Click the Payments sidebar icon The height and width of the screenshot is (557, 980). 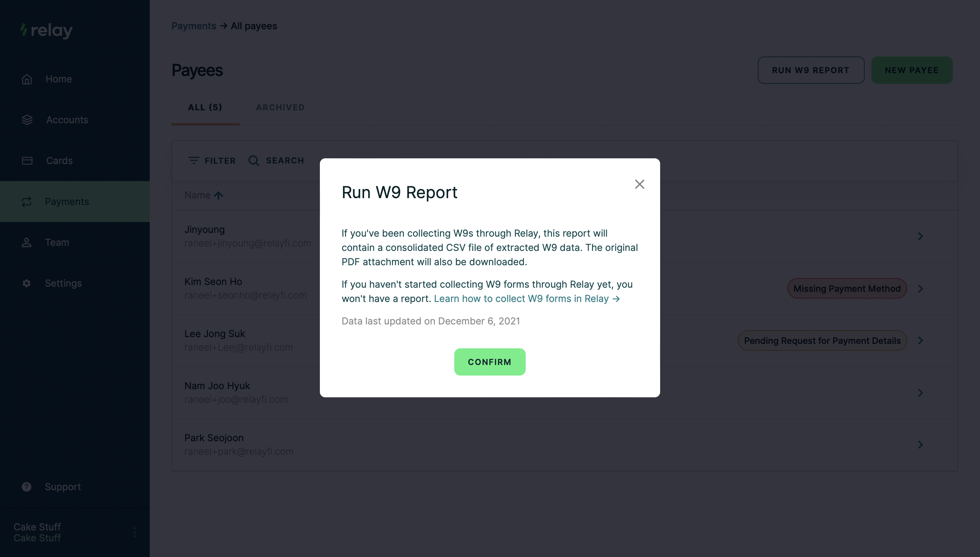tap(27, 202)
